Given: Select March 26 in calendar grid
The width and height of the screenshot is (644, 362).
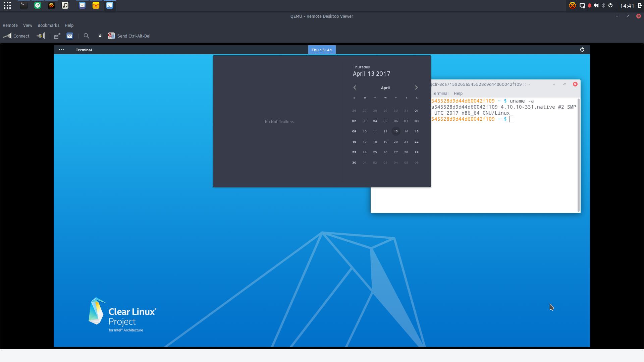Looking at the screenshot, I should pos(354,111).
